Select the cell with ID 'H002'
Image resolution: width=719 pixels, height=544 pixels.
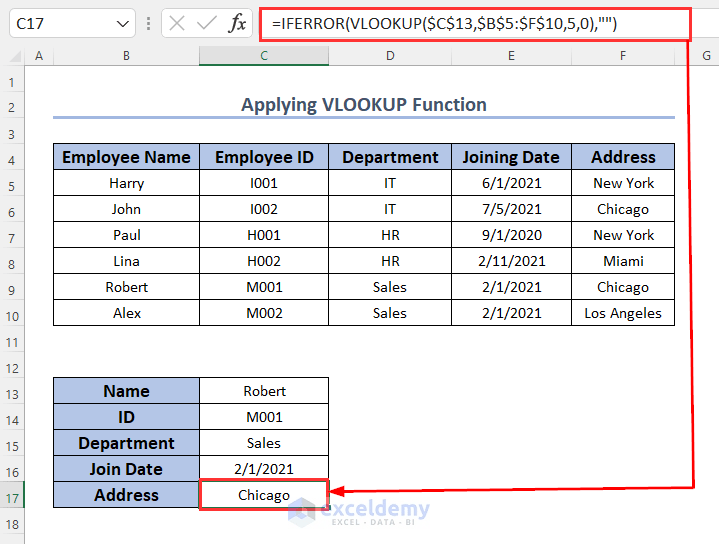point(264,261)
